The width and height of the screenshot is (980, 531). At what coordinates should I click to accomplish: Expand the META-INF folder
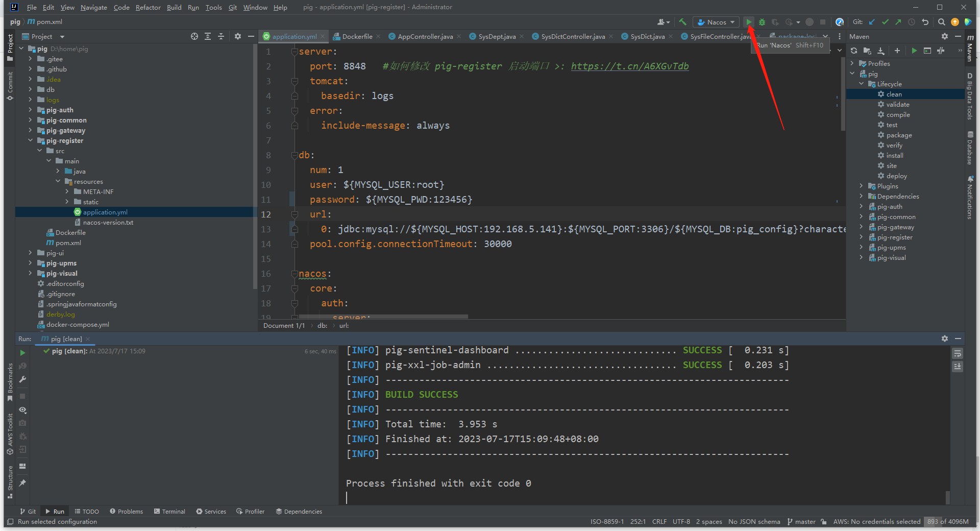(67, 191)
